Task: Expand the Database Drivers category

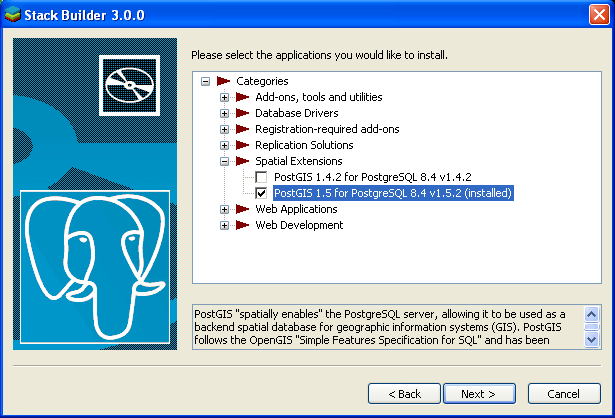Action: tap(224, 113)
